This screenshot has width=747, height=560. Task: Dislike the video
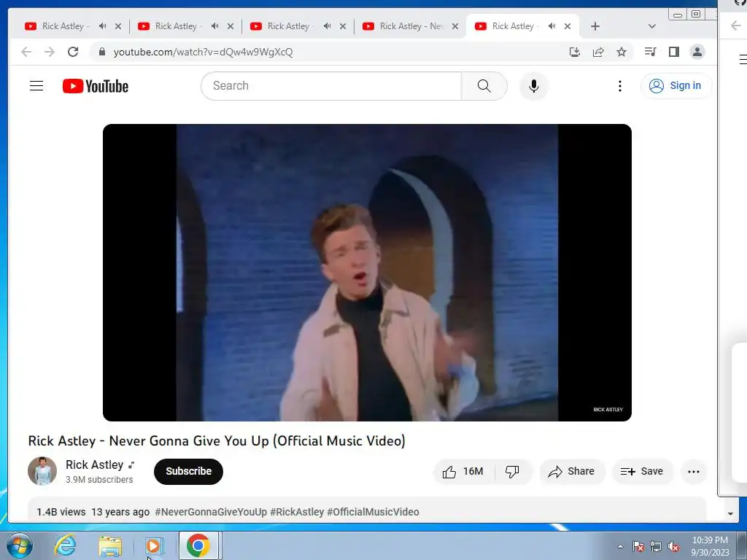coord(512,472)
